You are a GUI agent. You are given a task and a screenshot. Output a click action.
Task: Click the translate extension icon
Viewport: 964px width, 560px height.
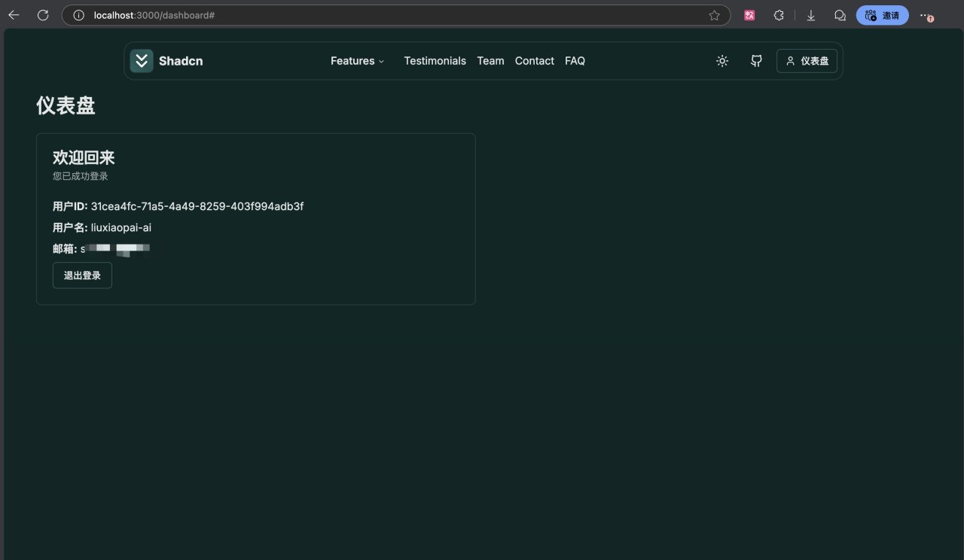[x=749, y=15]
